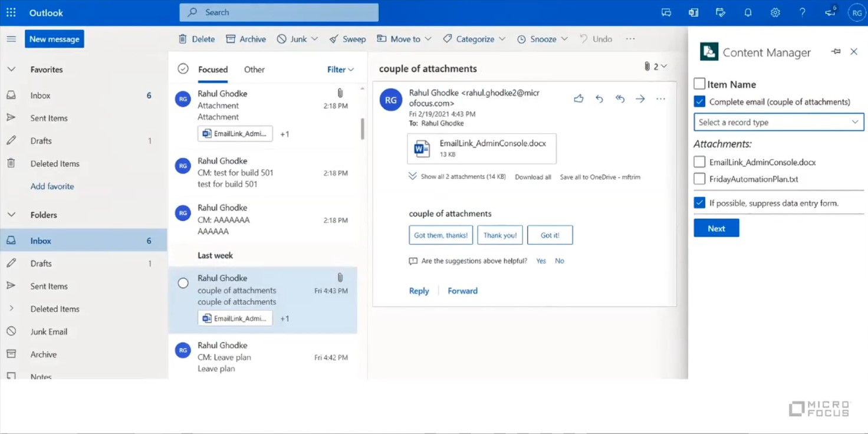Viewport: 868px width, 434px height.
Task: Expand the Move to dropdown arrow
Action: [x=428, y=39]
